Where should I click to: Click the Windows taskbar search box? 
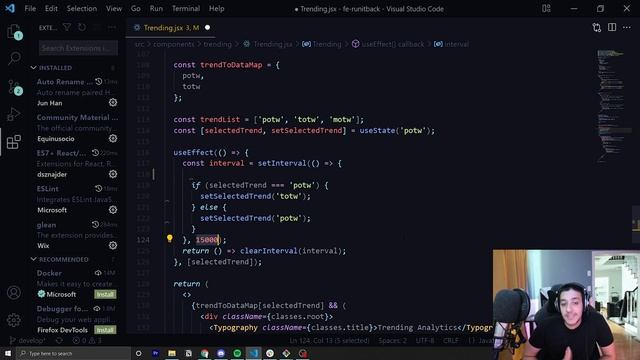(x=73, y=353)
